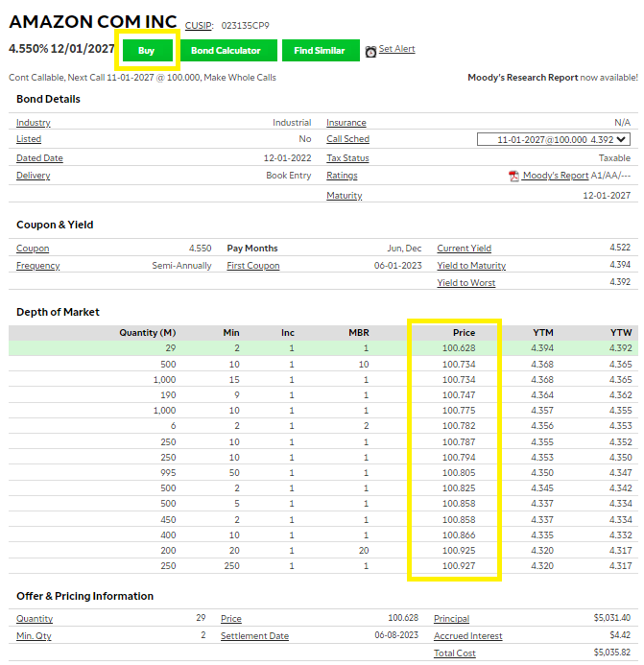
Task: Click the YTM value 4.364
Action: pos(542,395)
